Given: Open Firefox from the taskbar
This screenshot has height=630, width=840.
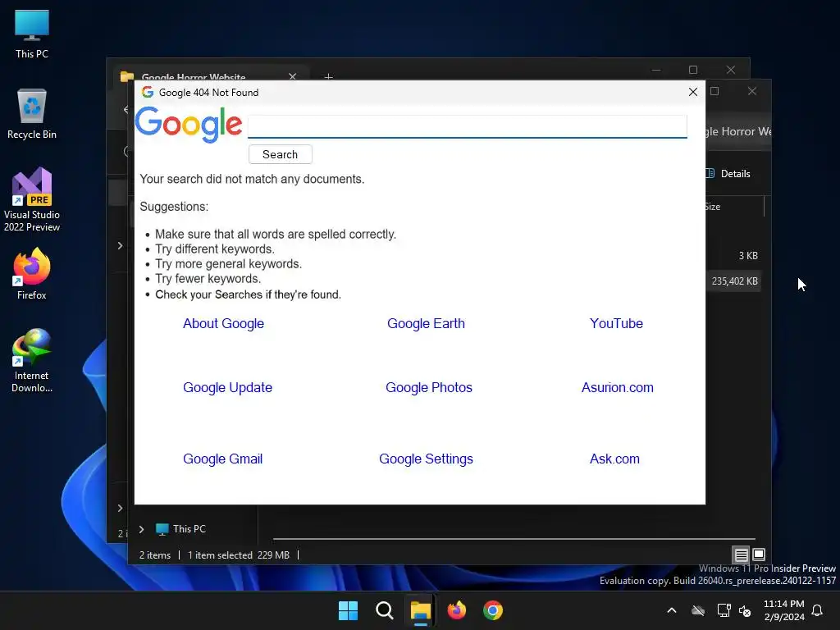Looking at the screenshot, I should [456, 610].
